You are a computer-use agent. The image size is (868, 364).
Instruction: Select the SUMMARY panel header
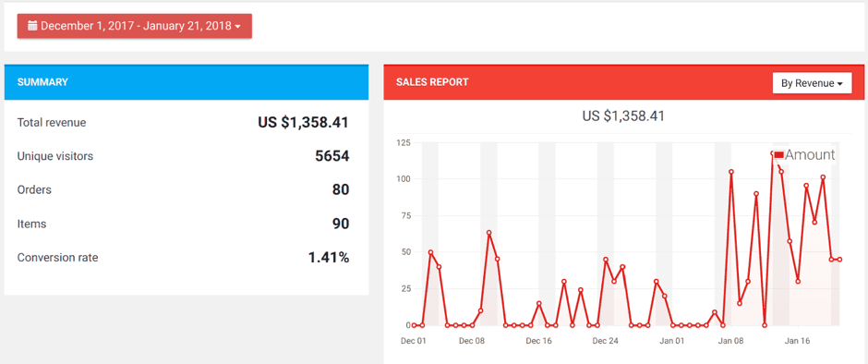coord(186,82)
